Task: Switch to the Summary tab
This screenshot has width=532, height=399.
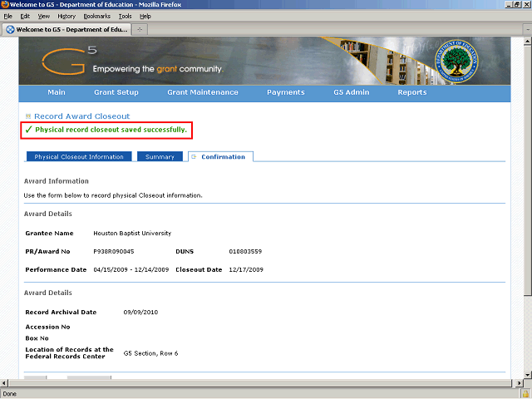Action: point(160,157)
